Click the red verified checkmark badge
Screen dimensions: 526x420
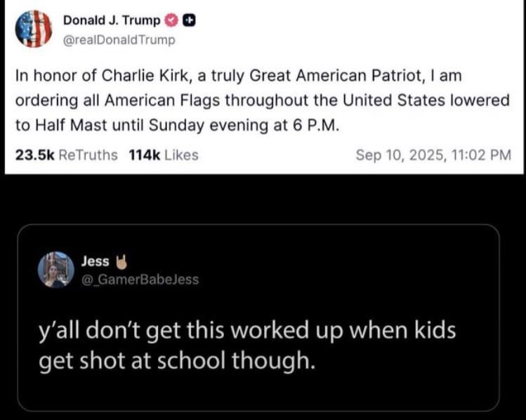coord(171,20)
